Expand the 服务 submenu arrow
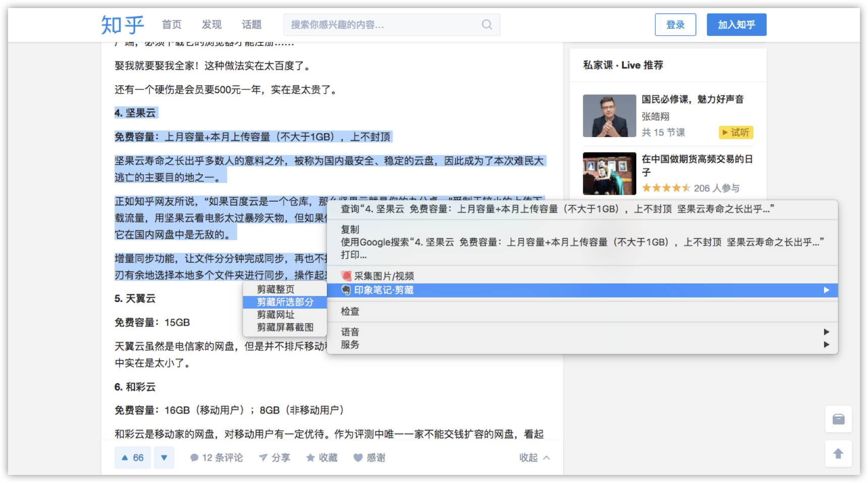868x483 pixels. (x=826, y=344)
